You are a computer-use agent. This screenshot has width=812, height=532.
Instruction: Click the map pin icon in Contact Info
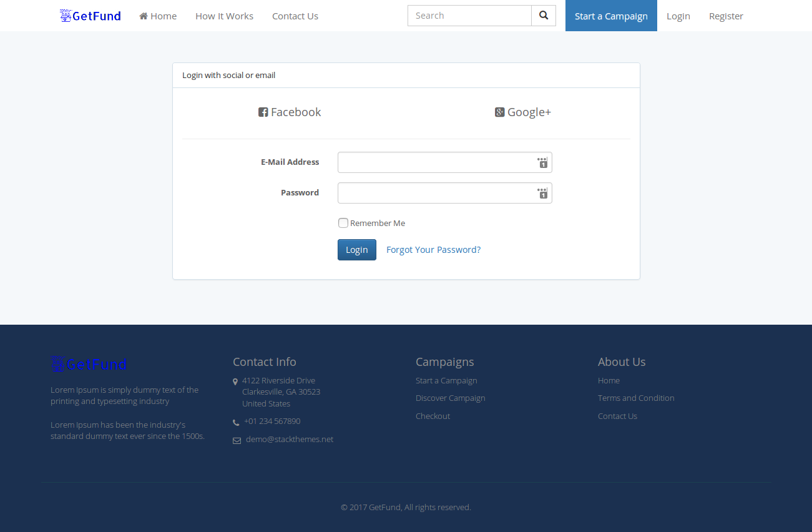[x=235, y=382]
